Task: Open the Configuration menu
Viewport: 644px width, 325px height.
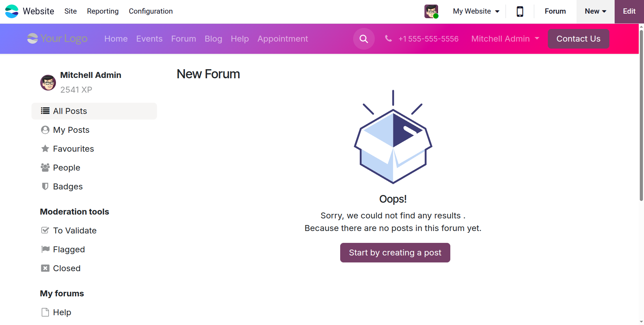Action: coord(151,11)
